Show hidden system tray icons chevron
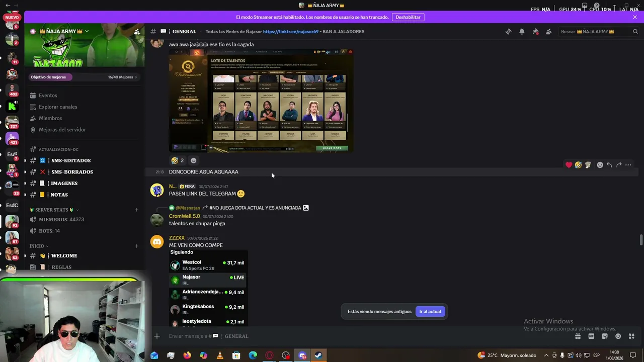Image resolution: width=644 pixels, height=362 pixels. point(546,355)
